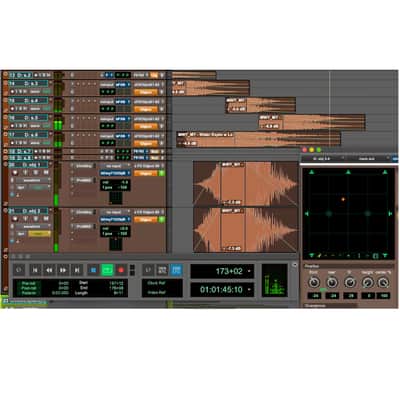The width and height of the screenshot is (400, 400).
Task: Open the 'no input' selector on D. obj 2
Action: (x=115, y=212)
